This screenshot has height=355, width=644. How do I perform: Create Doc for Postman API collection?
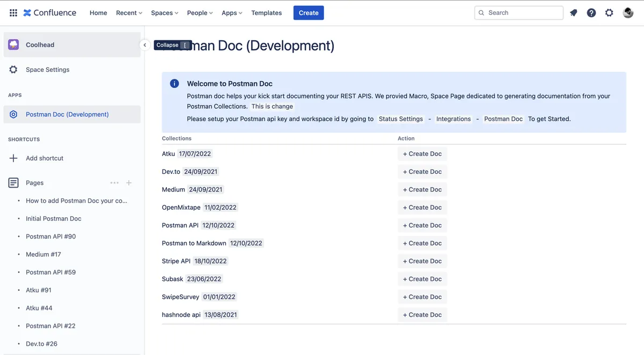pyautogui.click(x=422, y=225)
